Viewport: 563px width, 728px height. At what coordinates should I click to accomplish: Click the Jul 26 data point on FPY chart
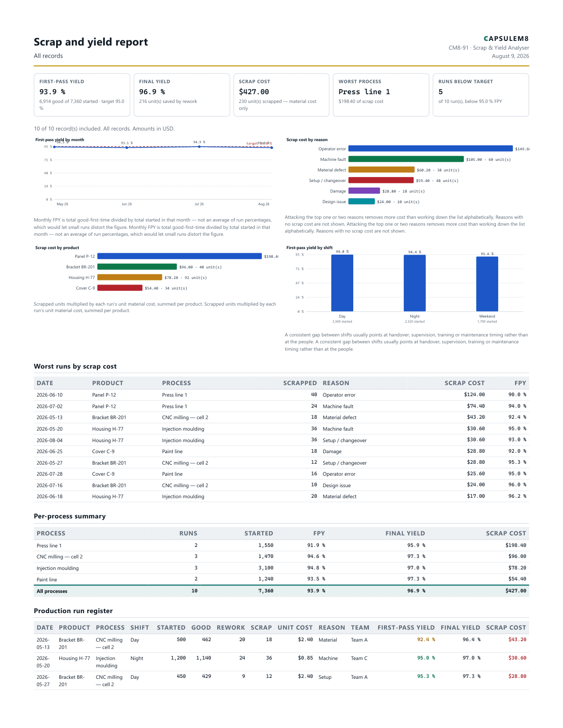[199, 147]
